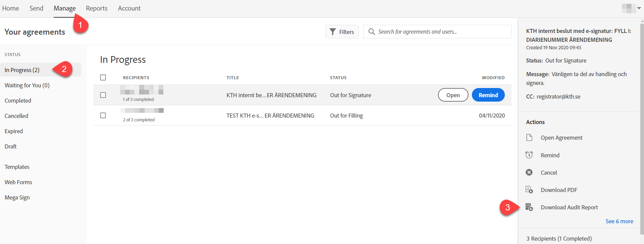This screenshot has width=644, height=244.
Task: Click Open Agreement action
Action: (x=562, y=138)
